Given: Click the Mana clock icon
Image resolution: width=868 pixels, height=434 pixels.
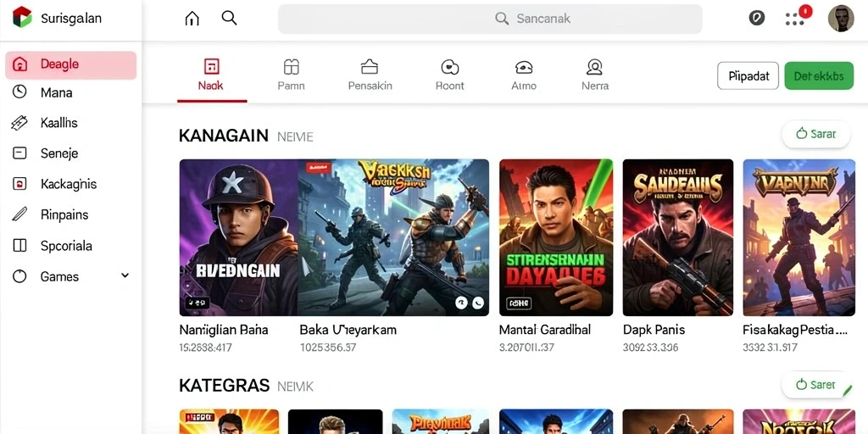Looking at the screenshot, I should pos(19,92).
